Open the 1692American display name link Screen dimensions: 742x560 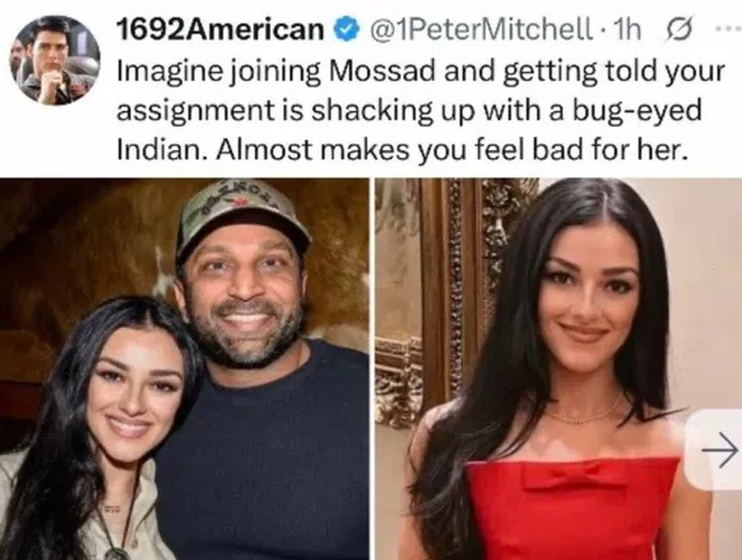point(220,30)
